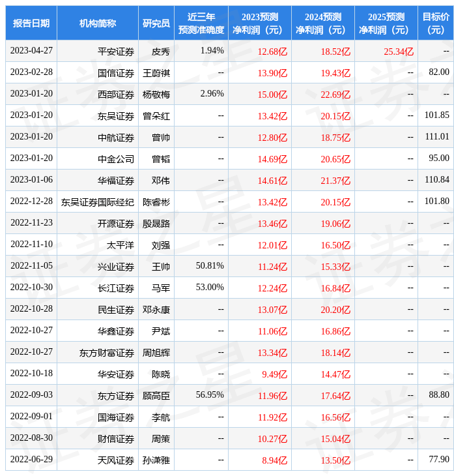Click the 2024预测净利润 column header

click(x=323, y=23)
